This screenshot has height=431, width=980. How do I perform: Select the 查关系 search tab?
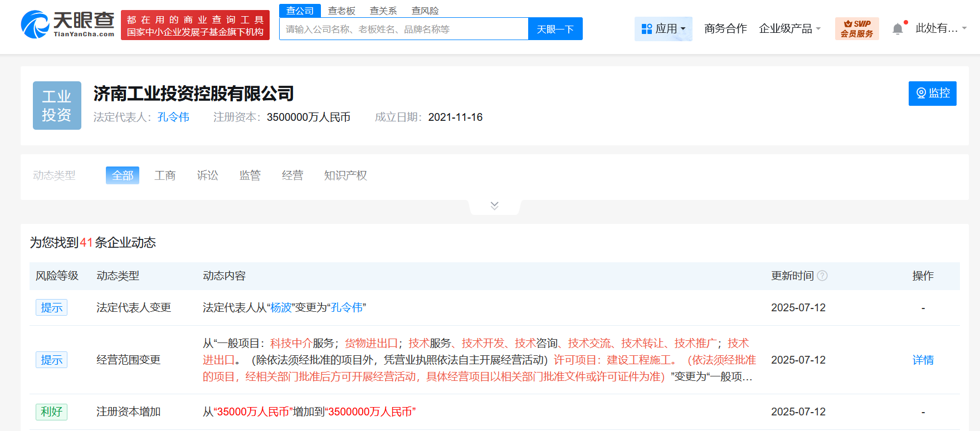pos(383,11)
